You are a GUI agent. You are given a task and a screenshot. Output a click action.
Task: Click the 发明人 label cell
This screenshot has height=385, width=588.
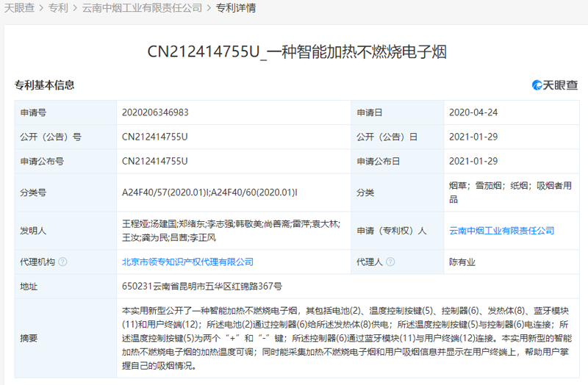[65, 231]
